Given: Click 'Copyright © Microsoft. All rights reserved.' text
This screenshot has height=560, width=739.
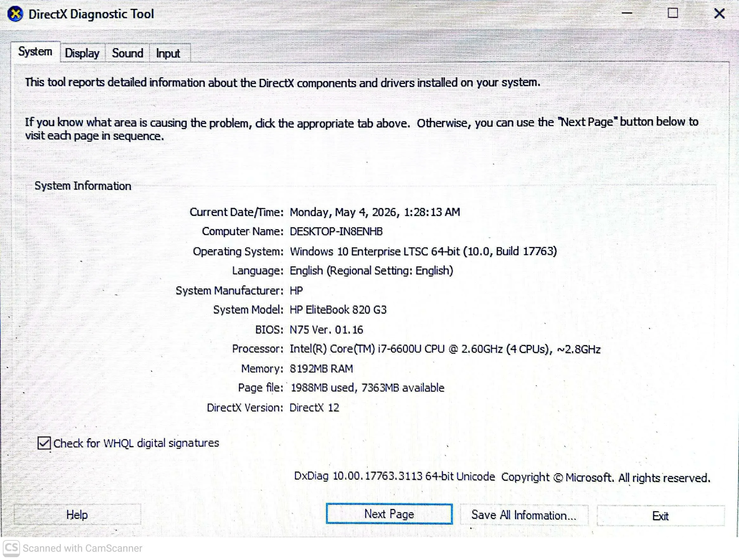Looking at the screenshot, I should pyautogui.click(x=606, y=478).
